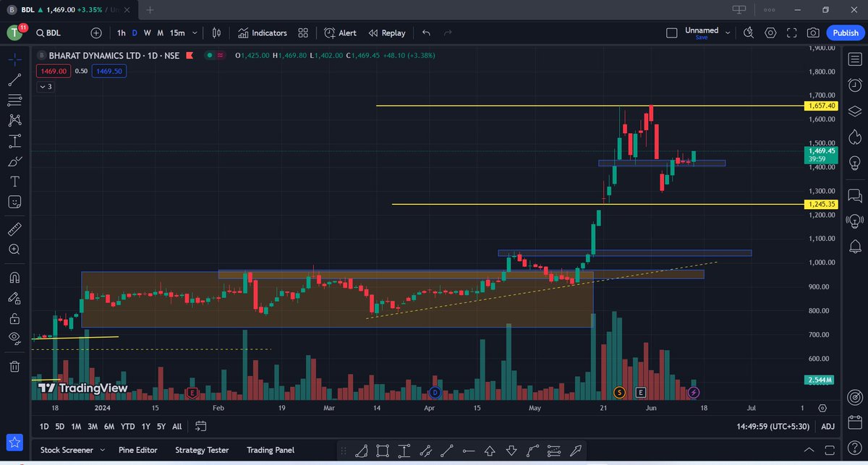This screenshot has height=465, width=868.
Task: Hide all drawings with eye icon
Action: pyautogui.click(x=14, y=338)
